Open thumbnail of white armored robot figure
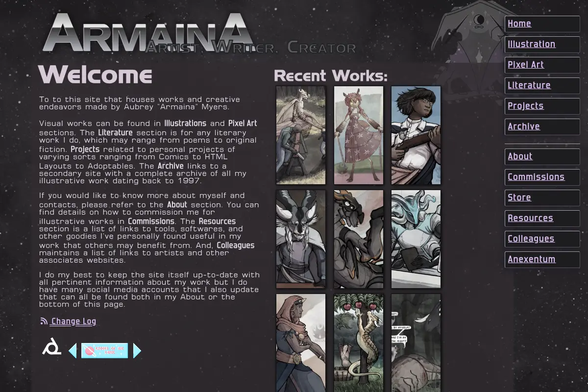The height and width of the screenshot is (392, 588). [416, 239]
